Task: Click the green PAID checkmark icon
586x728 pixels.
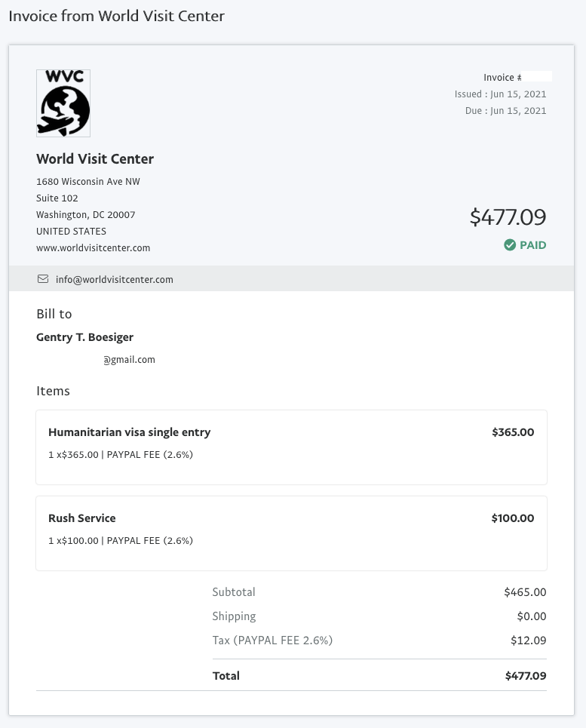Action: point(509,244)
